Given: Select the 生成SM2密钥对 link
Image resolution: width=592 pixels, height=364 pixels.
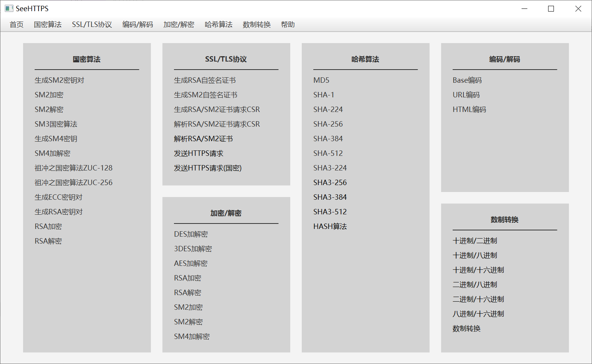Looking at the screenshot, I should tap(59, 80).
